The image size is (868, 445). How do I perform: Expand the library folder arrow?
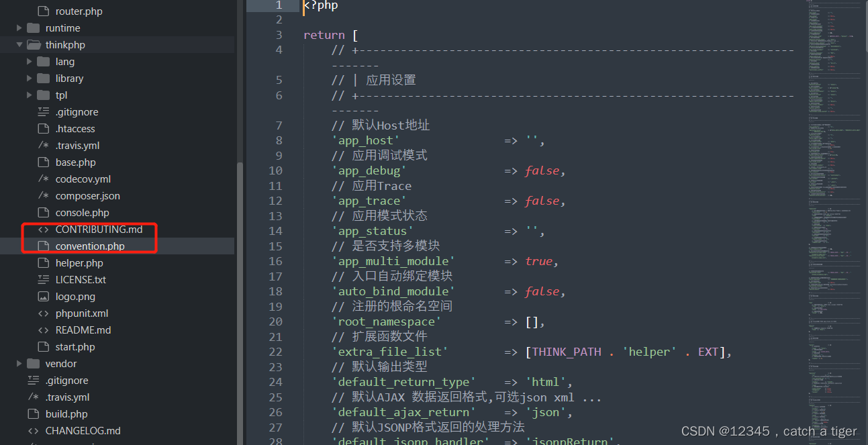[30, 79]
